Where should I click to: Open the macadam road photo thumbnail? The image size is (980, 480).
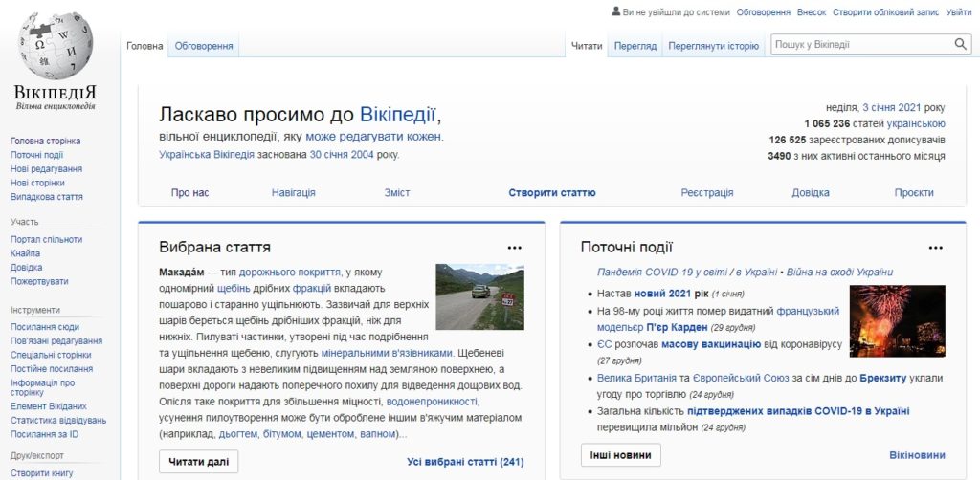pyautogui.click(x=479, y=296)
